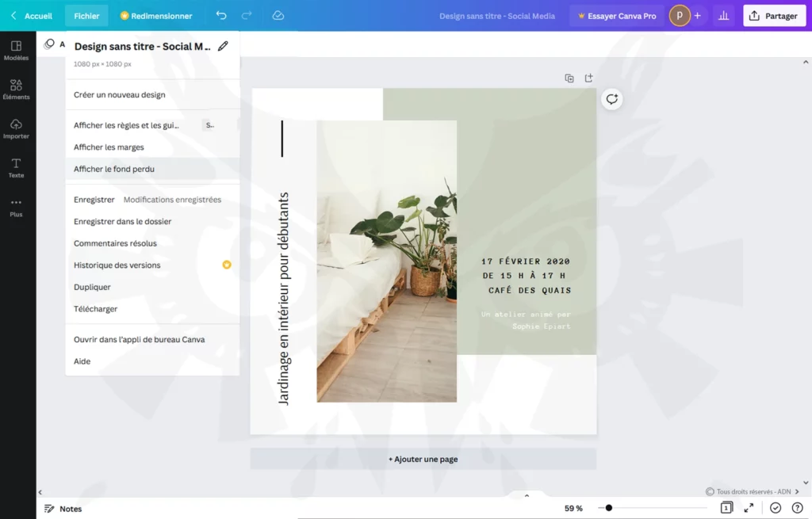Select Ouvrir dans l'appli de bureau Canva

pyautogui.click(x=152, y=339)
